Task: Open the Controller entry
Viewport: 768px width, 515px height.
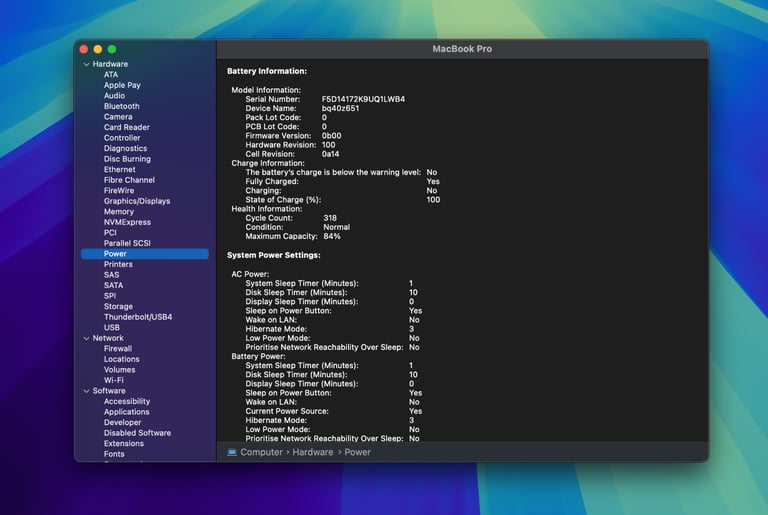Action: tap(122, 138)
